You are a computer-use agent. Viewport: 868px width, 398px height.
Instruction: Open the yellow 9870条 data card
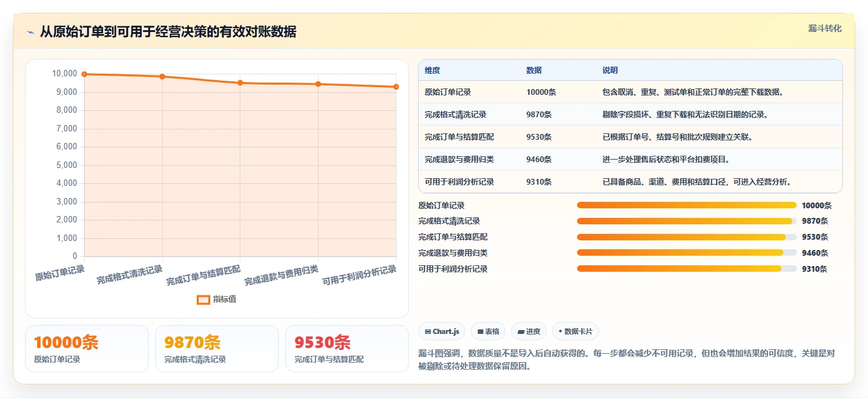pyautogui.click(x=217, y=349)
